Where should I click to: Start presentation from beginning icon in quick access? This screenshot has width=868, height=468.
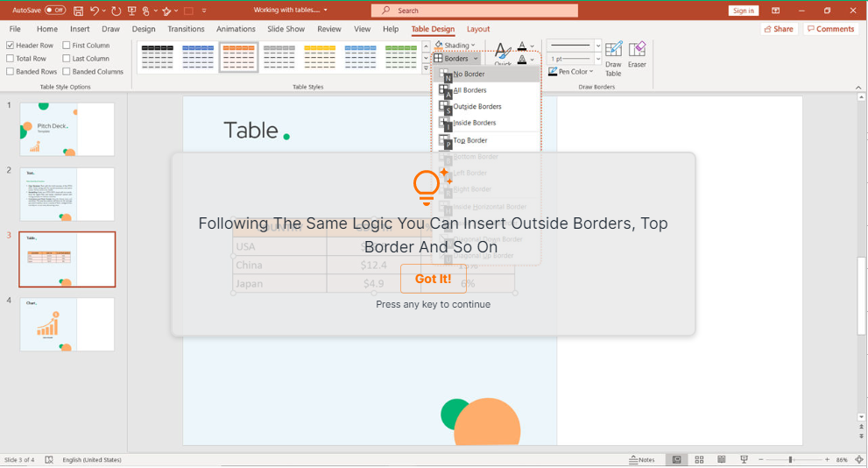tap(131, 11)
